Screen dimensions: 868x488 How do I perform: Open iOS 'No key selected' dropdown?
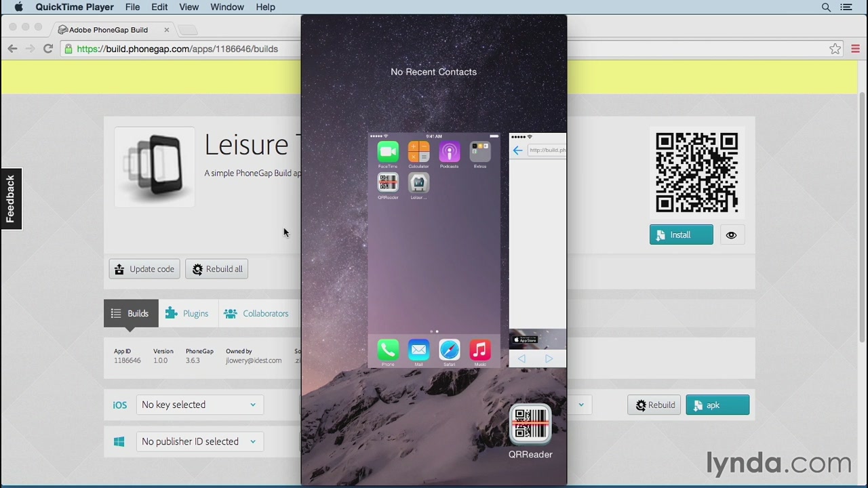coord(199,405)
